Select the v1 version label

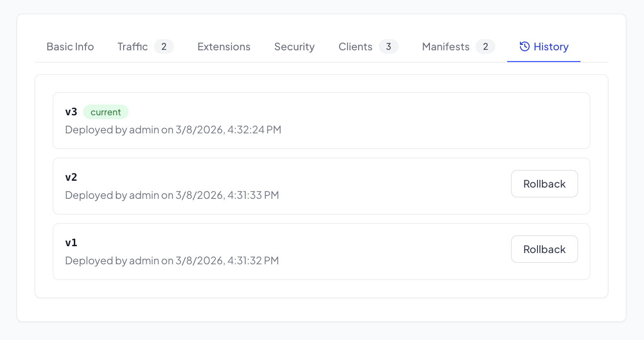pos(71,242)
